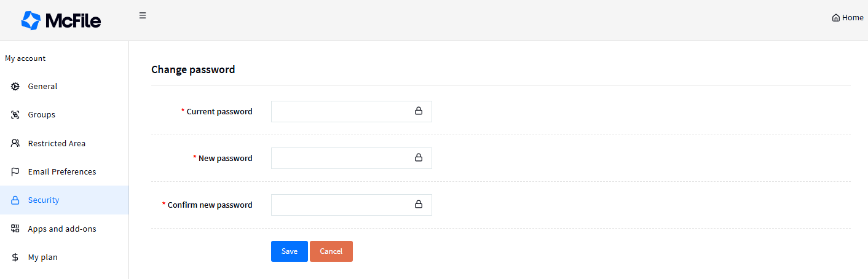The width and height of the screenshot is (868, 279).
Task: Focus the Confirm new password input field
Action: coord(352,205)
